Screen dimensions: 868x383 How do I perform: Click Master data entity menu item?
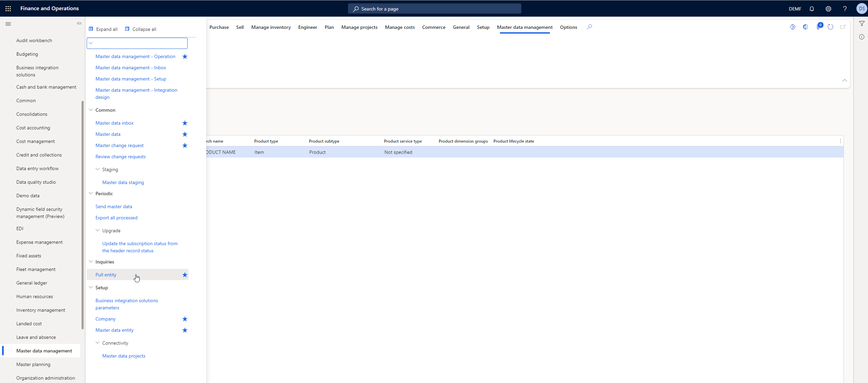(114, 330)
